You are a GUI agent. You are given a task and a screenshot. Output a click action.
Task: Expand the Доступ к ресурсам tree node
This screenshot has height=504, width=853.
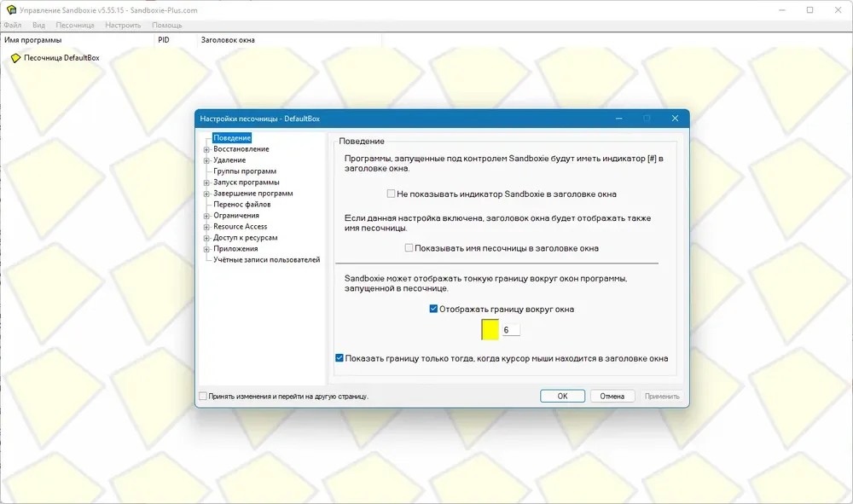click(206, 238)
